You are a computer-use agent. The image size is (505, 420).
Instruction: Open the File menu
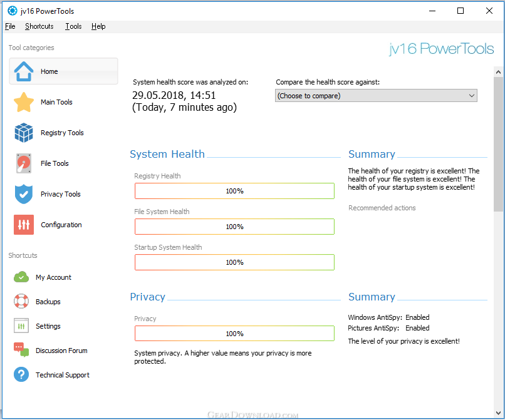[x=10, y=26]
